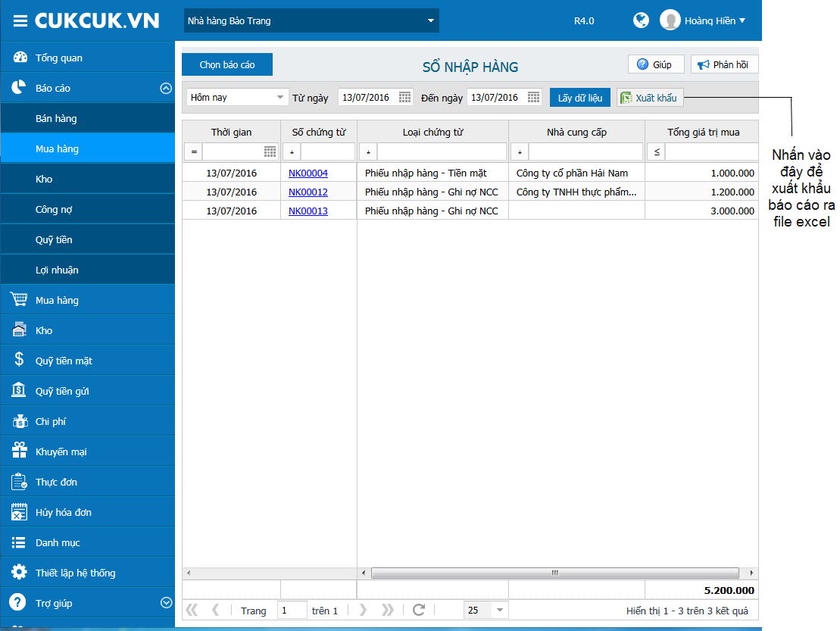Click the Thiết lập hệ thống gear icon
The image size is (840, 631).
pos(19,572)
